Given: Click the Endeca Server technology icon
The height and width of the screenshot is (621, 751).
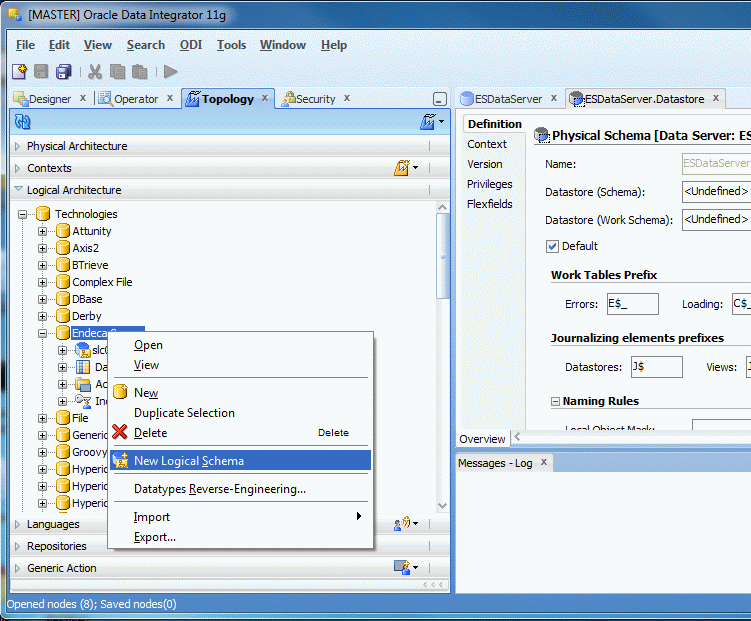Looking at the screenshot, I should pos(63,333).
